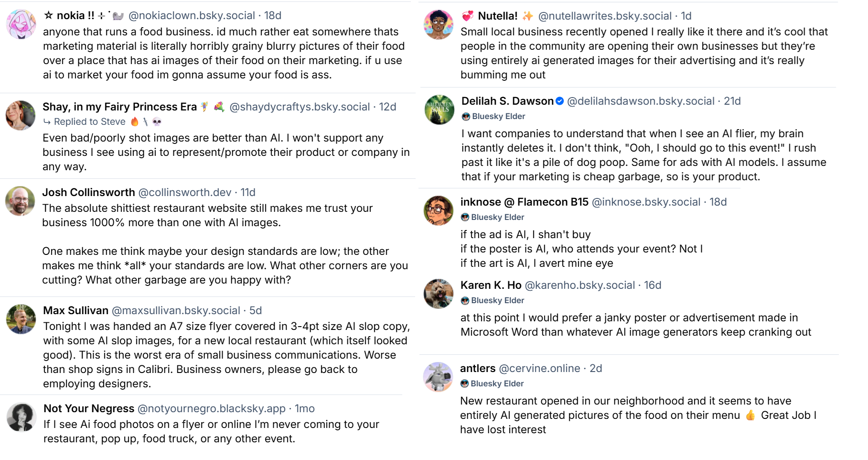Image resolution: width=868 pixels, height=460 pixels.
Task: Click the Bluesky Elder badge under inknose
Action: click(x=493, y=217)
